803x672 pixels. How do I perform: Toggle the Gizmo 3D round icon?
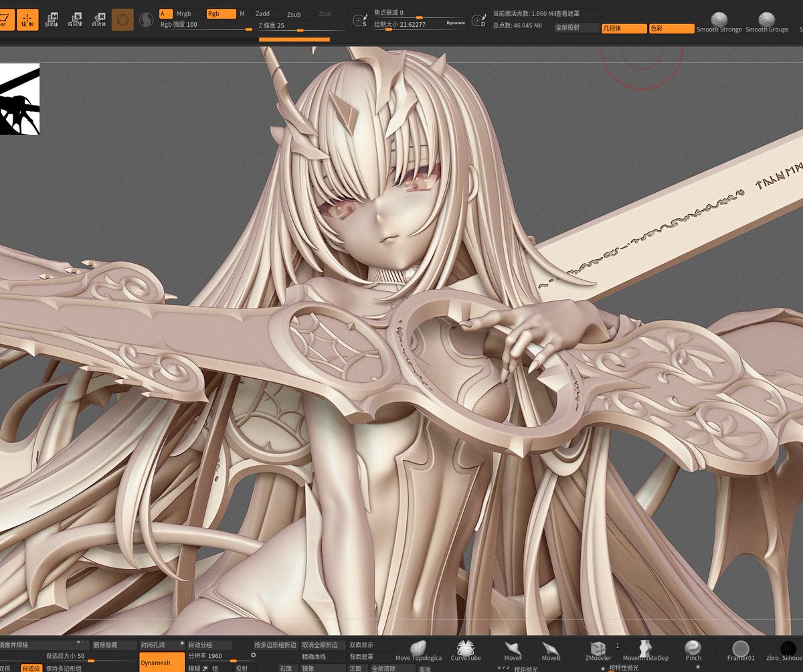pyautogui.click(x=122, y=20)
